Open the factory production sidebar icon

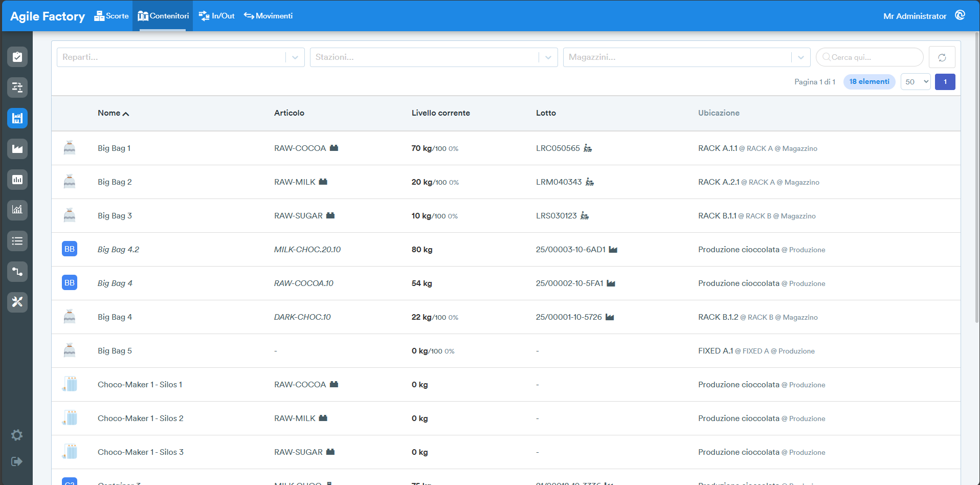(x=17, y=149)
